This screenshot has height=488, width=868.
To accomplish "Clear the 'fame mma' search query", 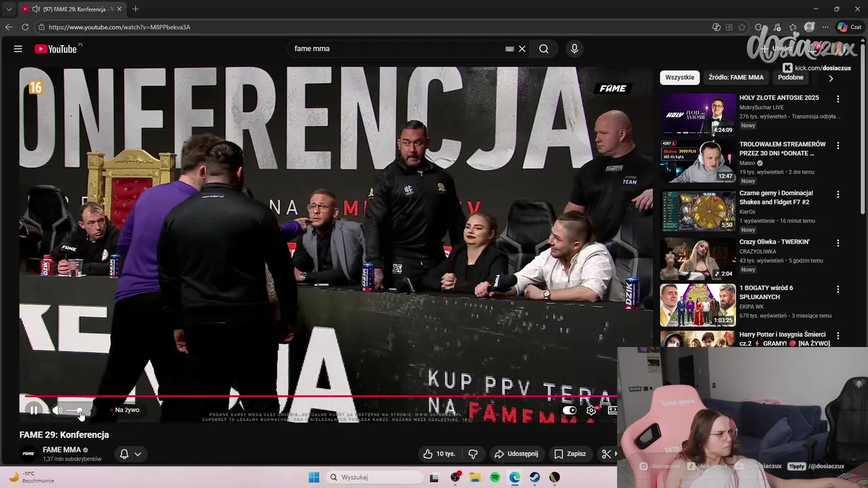I will point(522,49).
